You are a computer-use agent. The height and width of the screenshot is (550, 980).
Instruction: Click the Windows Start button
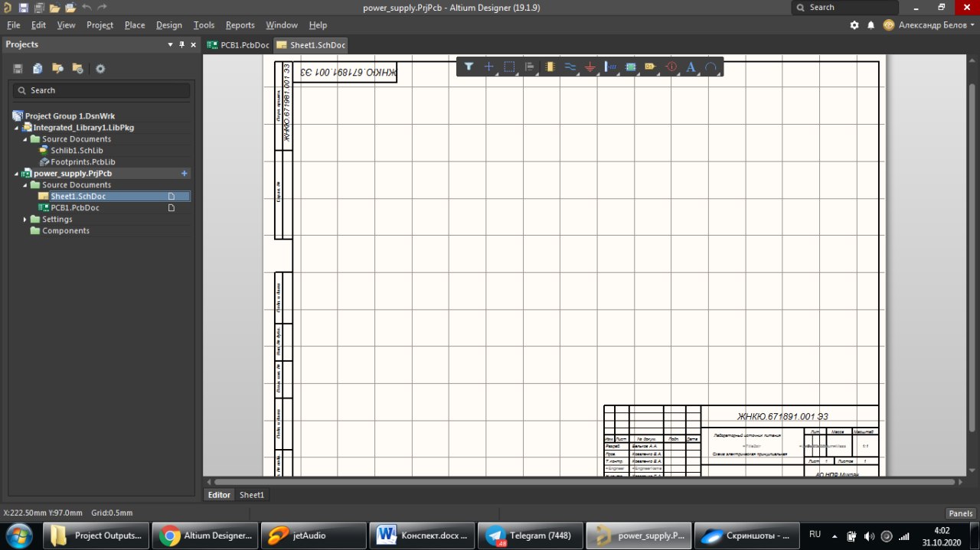coord(18,535)
